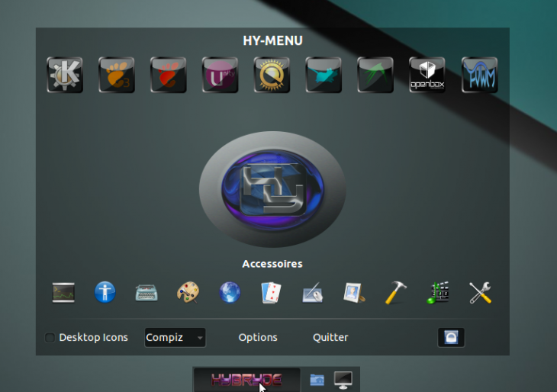Choose the Unity session icon

[221, 75]
